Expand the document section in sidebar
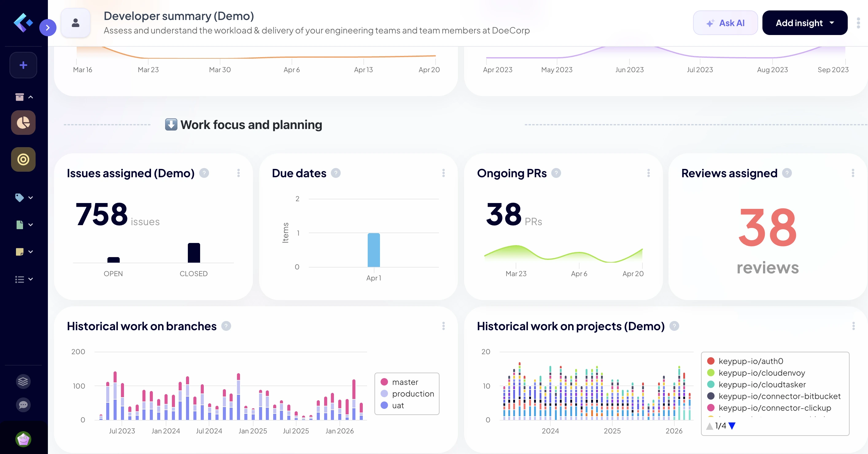This screenshot has height=454, width=868. tap(24, 225)
